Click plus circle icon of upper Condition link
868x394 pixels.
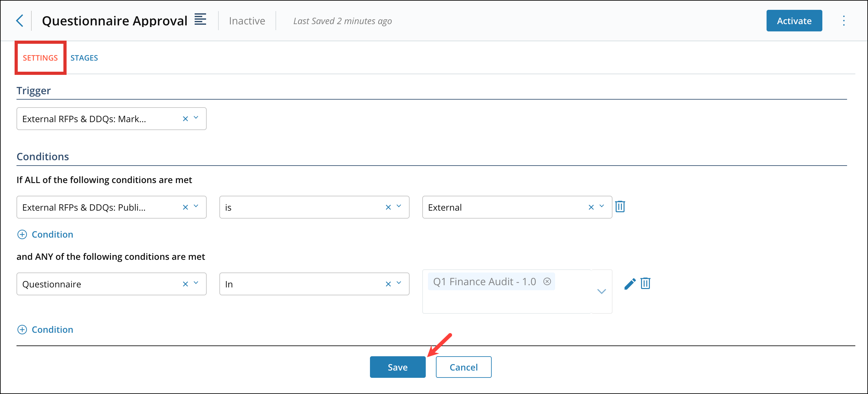pos(22,234)
